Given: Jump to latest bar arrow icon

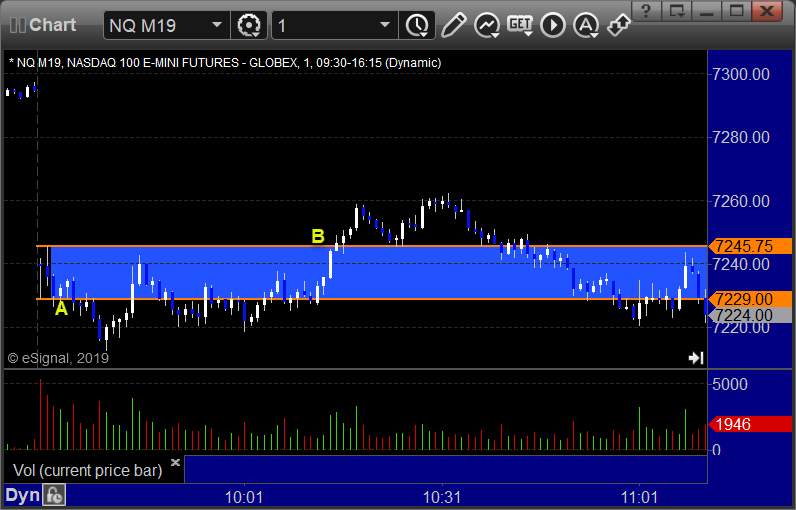Looking at the screenshot, I should 696,358.
